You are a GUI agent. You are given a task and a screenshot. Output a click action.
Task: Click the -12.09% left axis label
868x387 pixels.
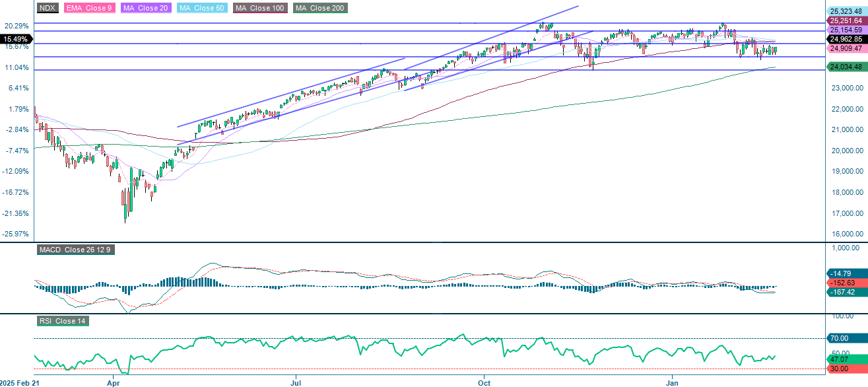click(x=15, y=172)
